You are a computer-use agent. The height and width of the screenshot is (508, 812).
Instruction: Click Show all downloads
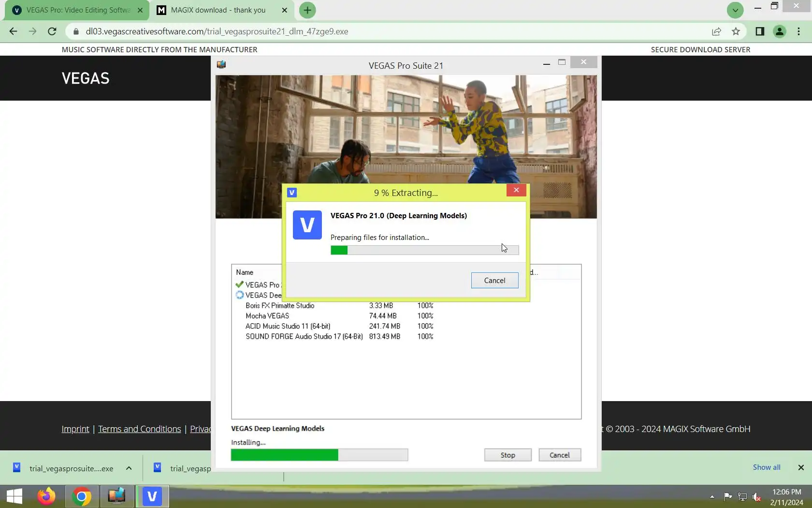[767, 467]
